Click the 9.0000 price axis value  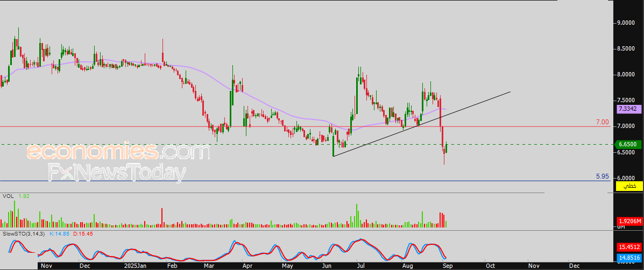coord(627,23)
